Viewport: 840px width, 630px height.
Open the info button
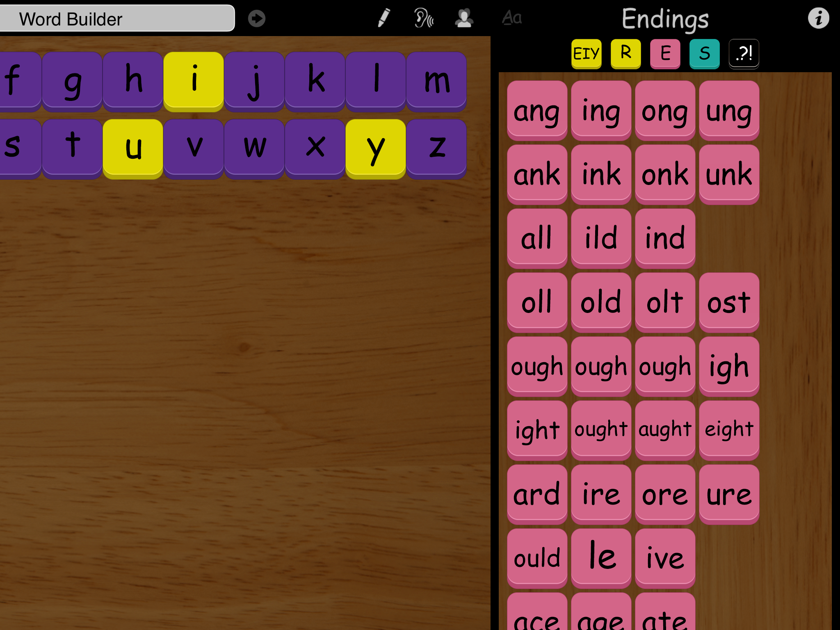pos(818,18)
